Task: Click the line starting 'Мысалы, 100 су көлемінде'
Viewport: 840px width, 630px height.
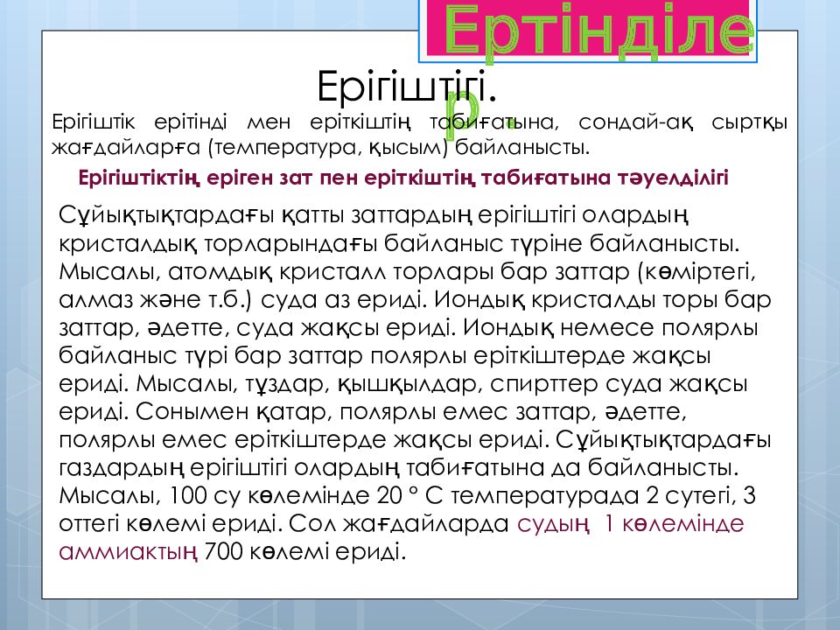Action: 407,495
